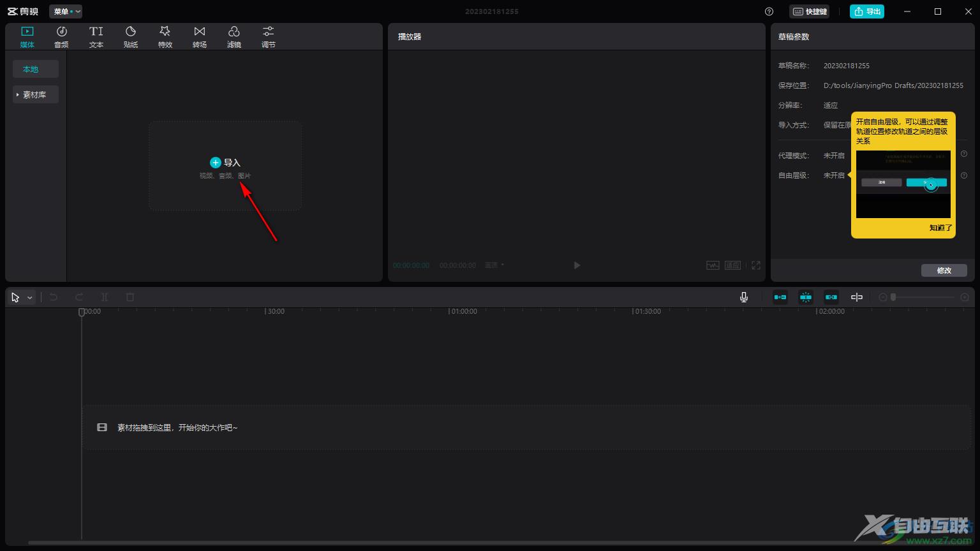This screenshot has height=551, width=980.
Task: Click the 草稿名称 value 202302181255
Action: coord(847,66)
